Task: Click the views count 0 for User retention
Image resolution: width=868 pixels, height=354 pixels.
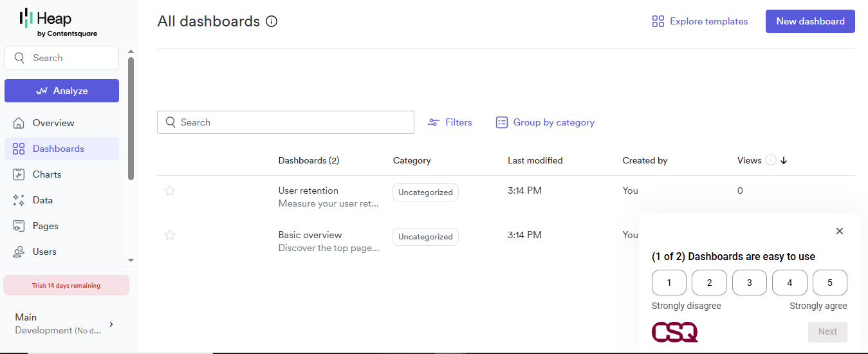Action: point(740,191)
